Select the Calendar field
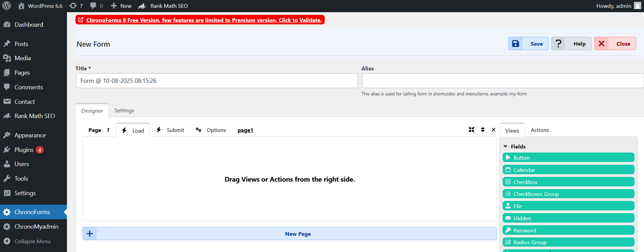 click(x=568, y=170)
